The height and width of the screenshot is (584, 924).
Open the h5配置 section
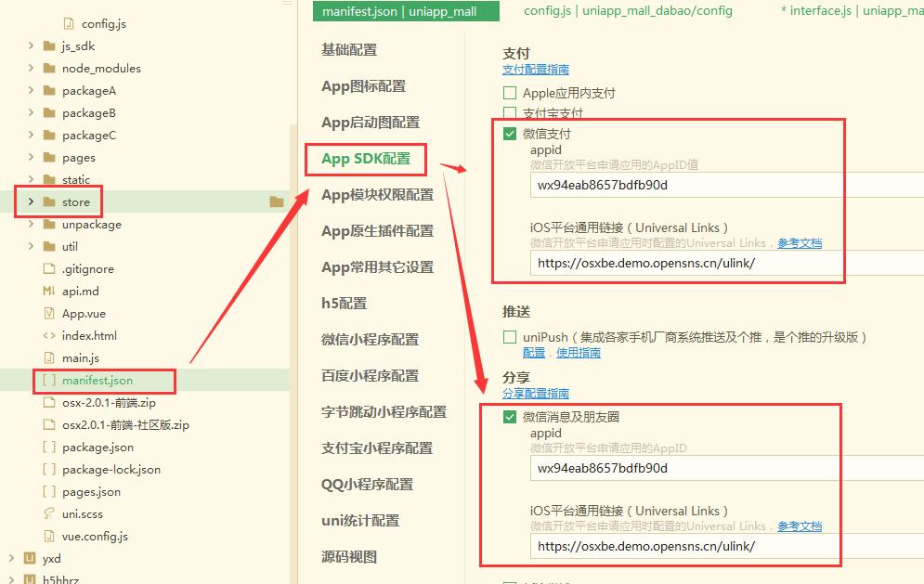coord(345,304)
